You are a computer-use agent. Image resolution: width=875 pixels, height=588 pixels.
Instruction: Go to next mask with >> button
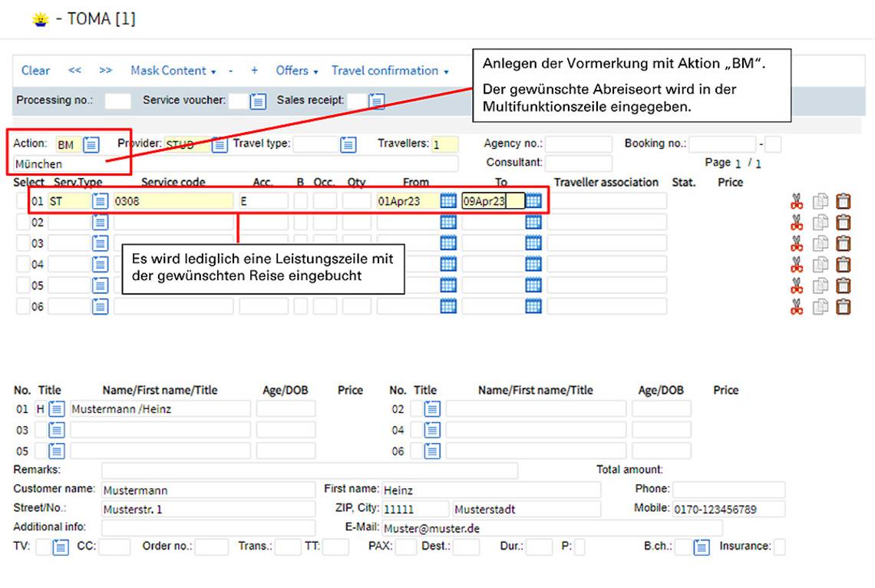pos(105,71)
